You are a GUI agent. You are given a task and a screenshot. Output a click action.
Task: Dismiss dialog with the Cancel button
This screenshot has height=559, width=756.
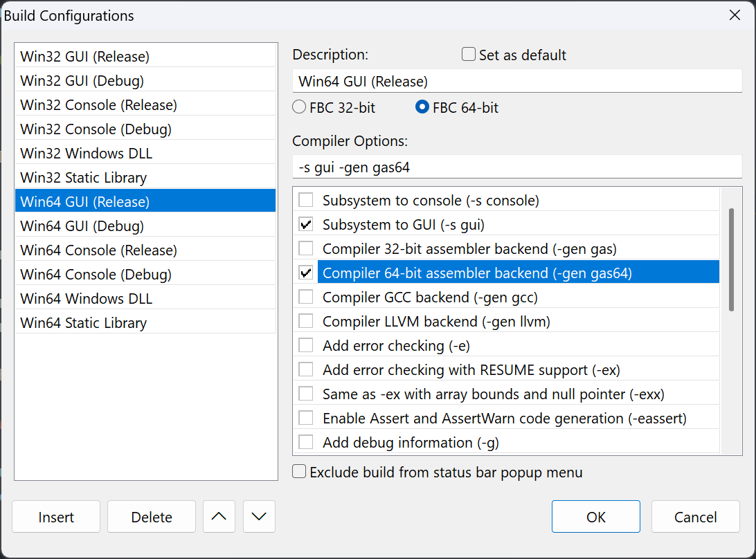(x=695, y=517)
